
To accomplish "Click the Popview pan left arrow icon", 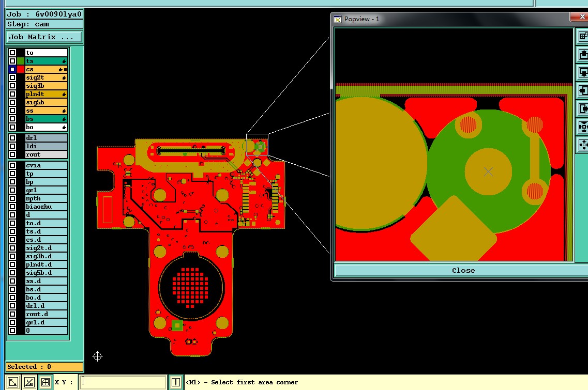I will 583,90.
